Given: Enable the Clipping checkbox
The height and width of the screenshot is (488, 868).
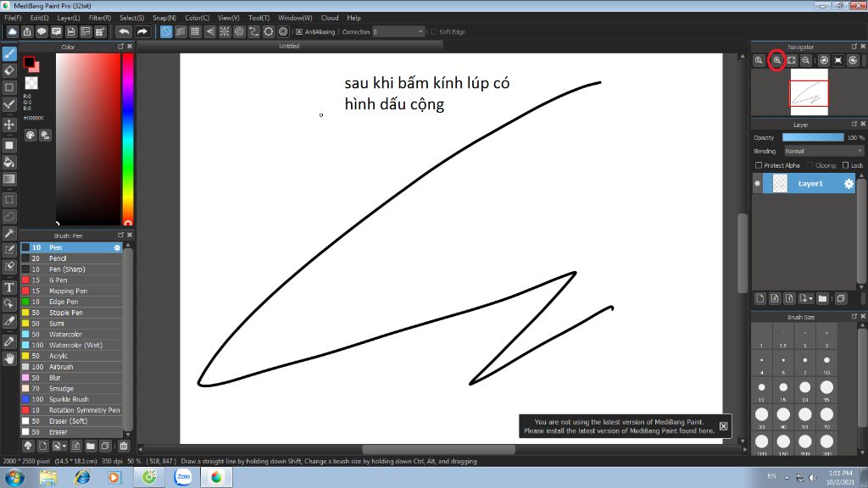Looking at the screenshot, I should pos(810,165).
